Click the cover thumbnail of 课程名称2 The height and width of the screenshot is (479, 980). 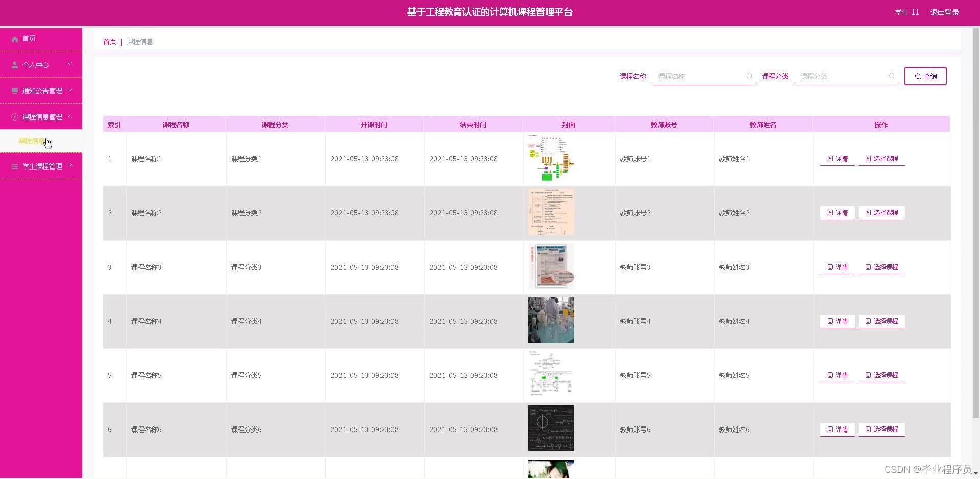click(x=551, y=212)
